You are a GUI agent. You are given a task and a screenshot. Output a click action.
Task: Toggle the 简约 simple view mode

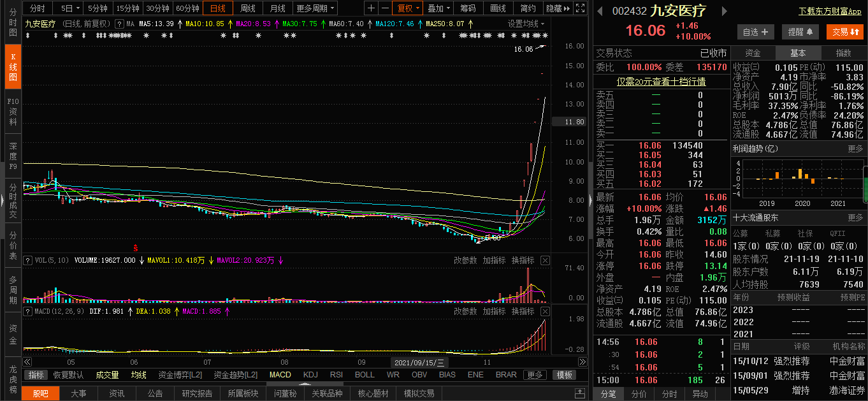point(528,8)
